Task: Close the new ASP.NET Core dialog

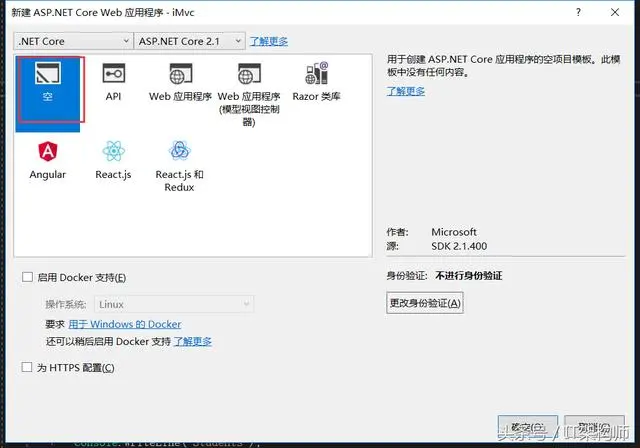Action: (615, 12)
